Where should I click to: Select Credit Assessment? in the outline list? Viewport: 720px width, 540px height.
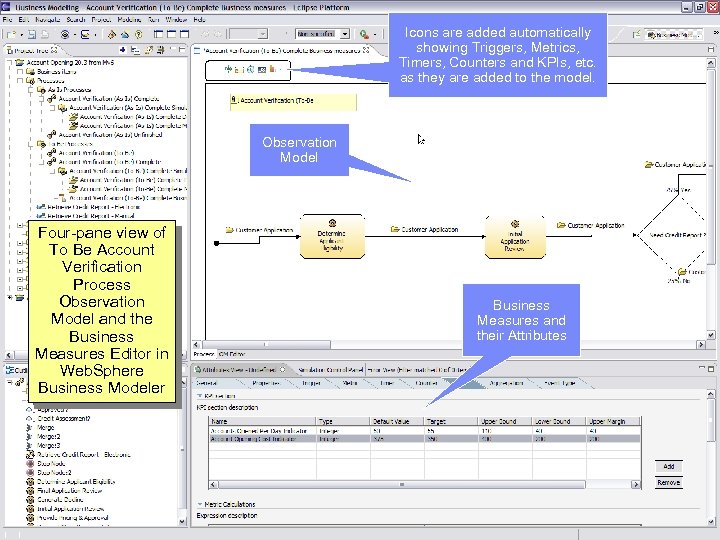[64, 418]
